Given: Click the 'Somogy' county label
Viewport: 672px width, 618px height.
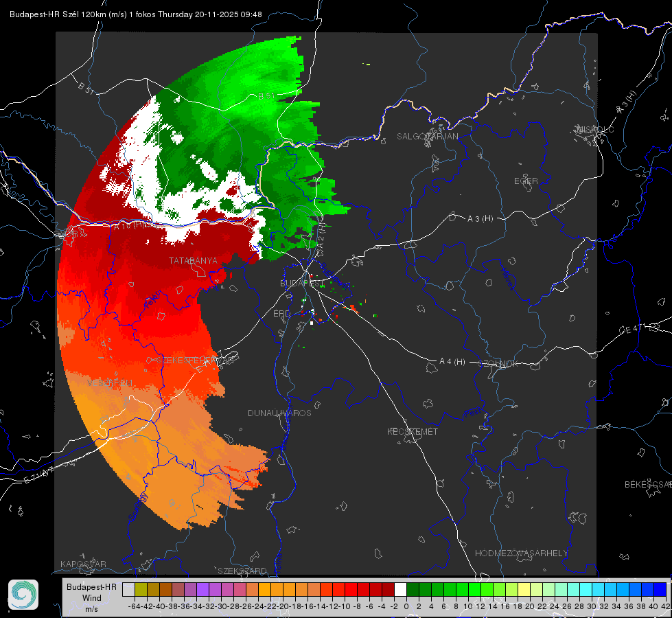Looking at the screenshot, I should click(x=138, y=507).
